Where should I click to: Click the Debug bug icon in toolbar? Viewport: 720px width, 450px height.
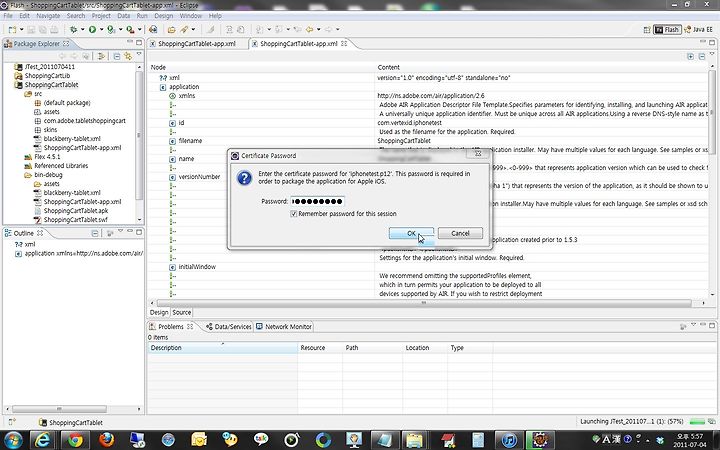pos(73,29)
